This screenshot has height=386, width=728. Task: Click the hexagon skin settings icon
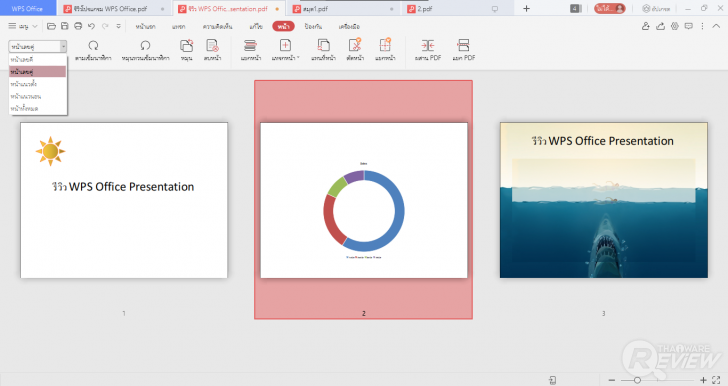tap(675, 26)
